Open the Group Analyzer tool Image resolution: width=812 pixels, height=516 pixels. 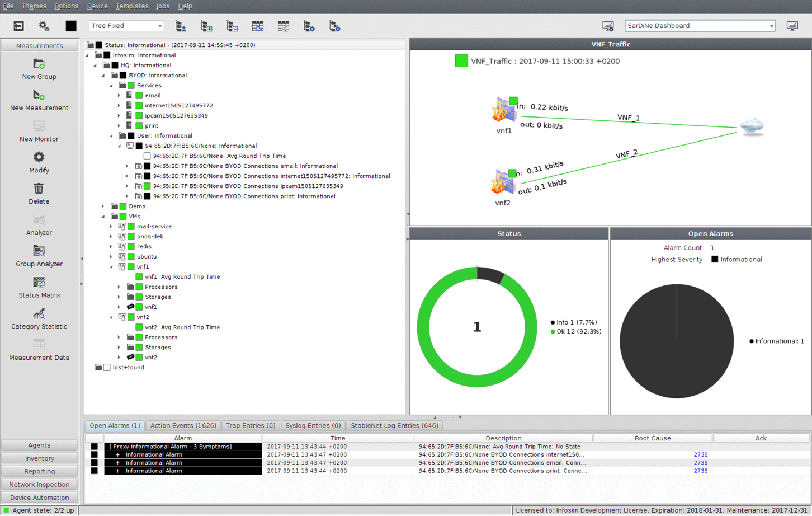click(x=39, y=252)
